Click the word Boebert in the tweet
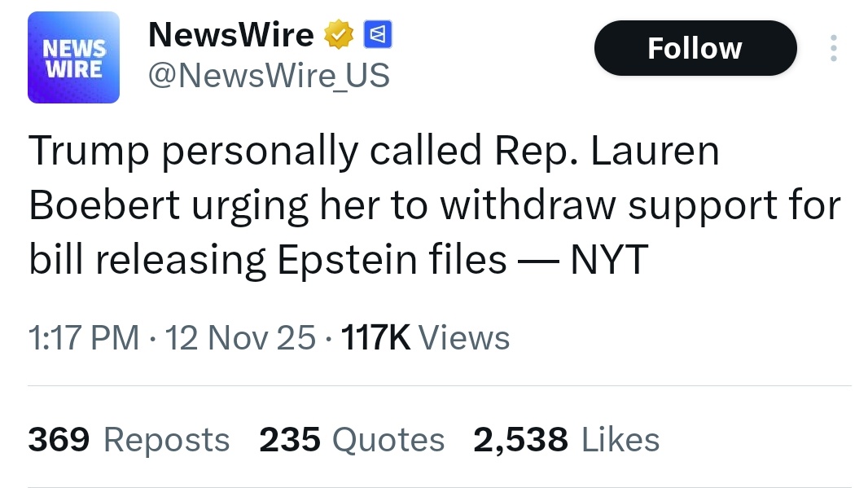 (105, 205)
